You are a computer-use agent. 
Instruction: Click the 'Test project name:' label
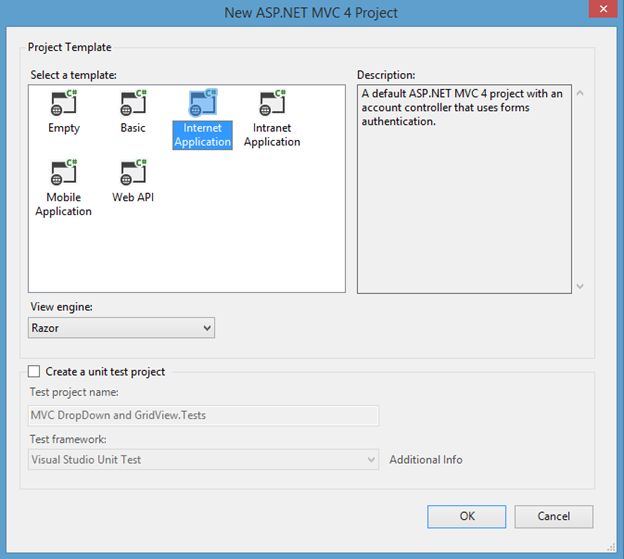74,392
